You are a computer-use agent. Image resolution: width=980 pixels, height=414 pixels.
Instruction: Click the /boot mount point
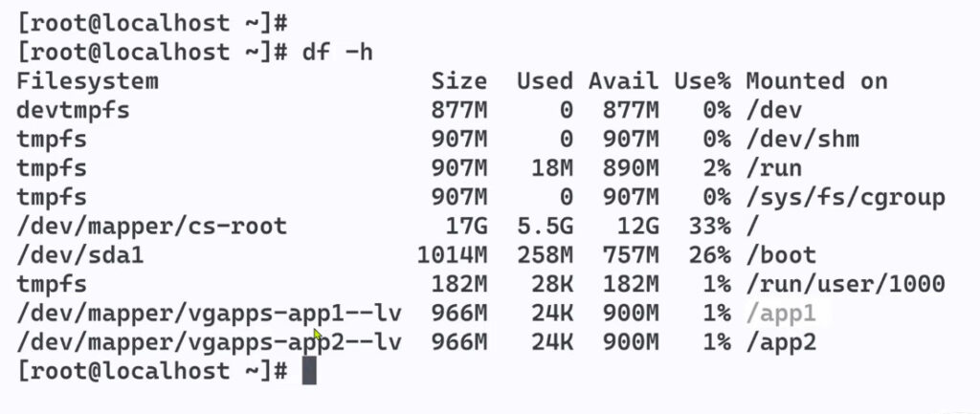(781, 255)
